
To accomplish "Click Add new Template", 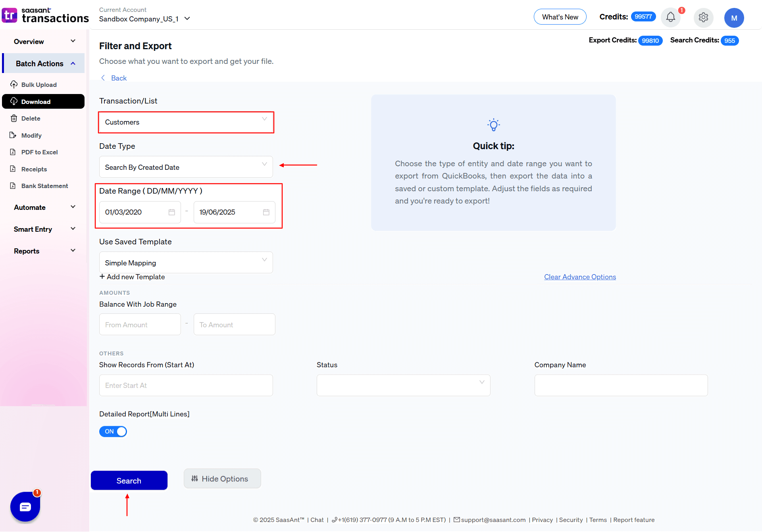I will click(x=135, y=277).
